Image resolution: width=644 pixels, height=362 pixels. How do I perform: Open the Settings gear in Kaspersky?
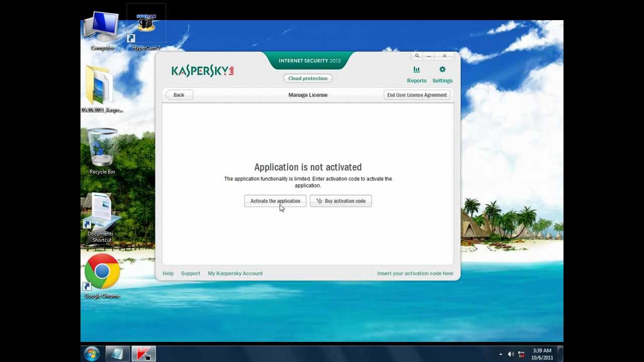pyautogui.click(x=442, y=74)
